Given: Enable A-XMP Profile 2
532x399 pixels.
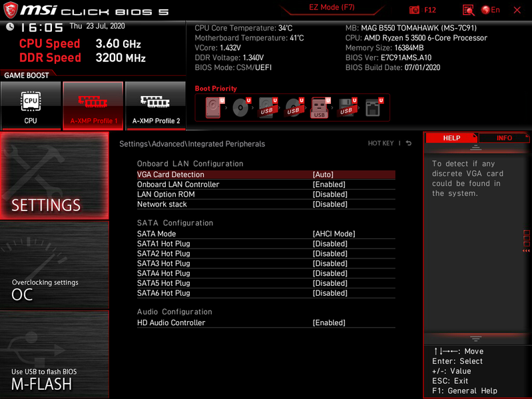Looking at the screenshot, I should point(156,105).
